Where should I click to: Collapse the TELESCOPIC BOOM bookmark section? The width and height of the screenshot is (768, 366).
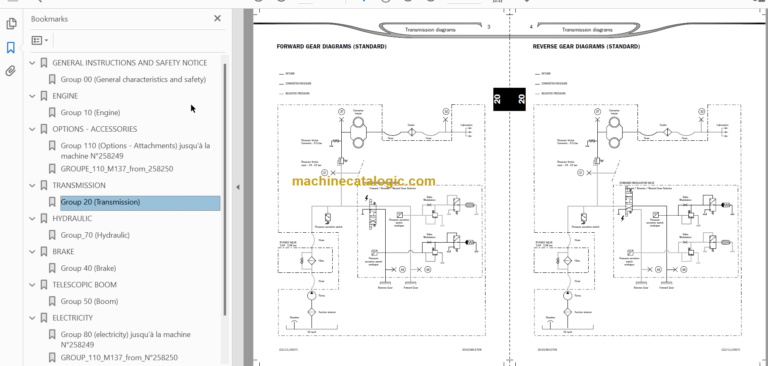coord(33,285)
